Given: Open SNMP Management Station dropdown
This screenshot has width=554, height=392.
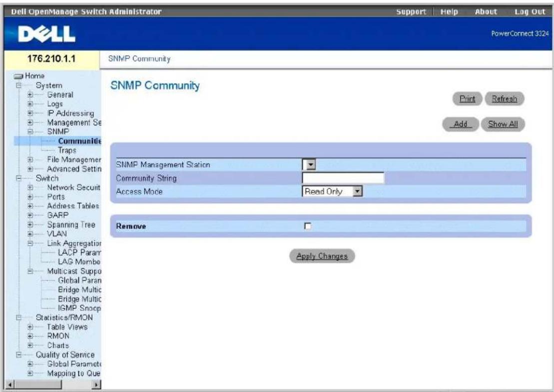Looking at the screenshot, I should point(309,164).
